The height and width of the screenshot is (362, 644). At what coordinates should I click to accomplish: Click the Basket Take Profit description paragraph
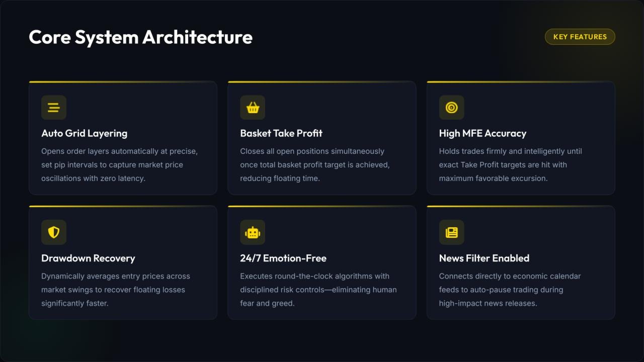click(315, 165)
